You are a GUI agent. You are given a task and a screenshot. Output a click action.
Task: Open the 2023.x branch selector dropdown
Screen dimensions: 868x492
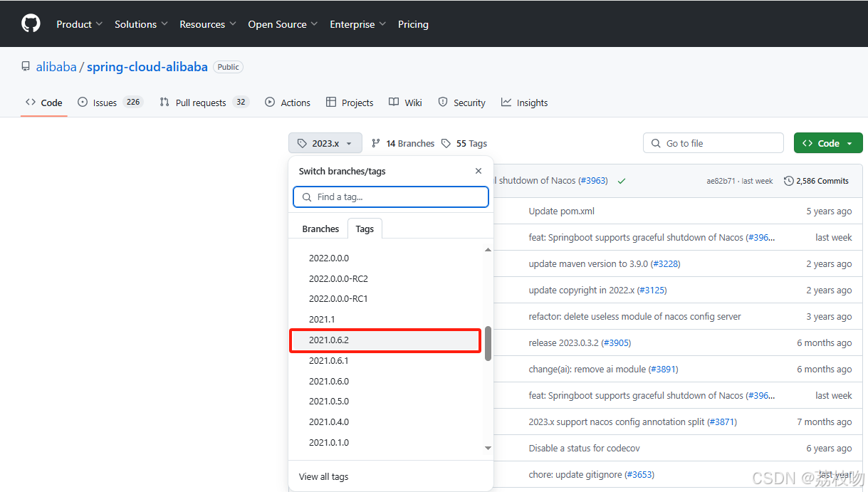325,143
